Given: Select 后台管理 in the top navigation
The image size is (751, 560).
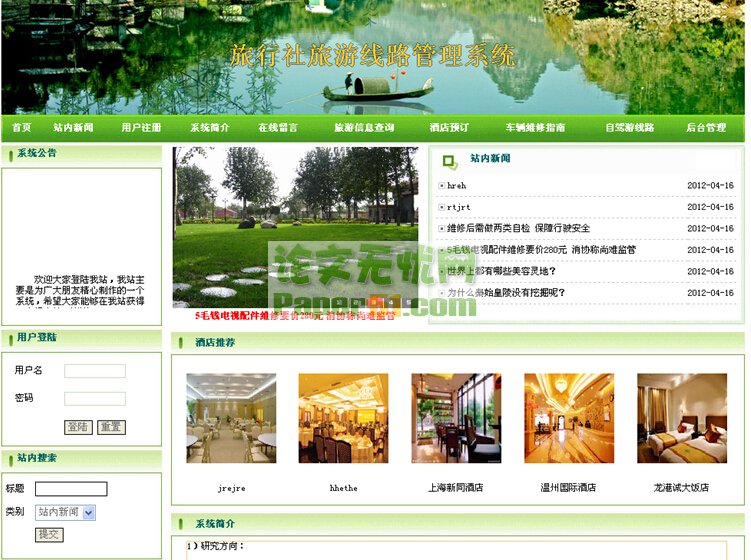Looking at the screenshot, I should [706, 128].
